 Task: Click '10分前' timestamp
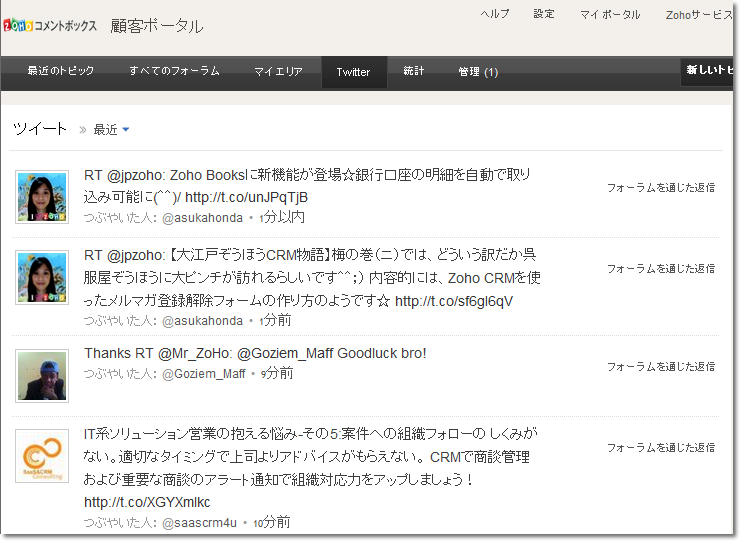pos(272,522)
